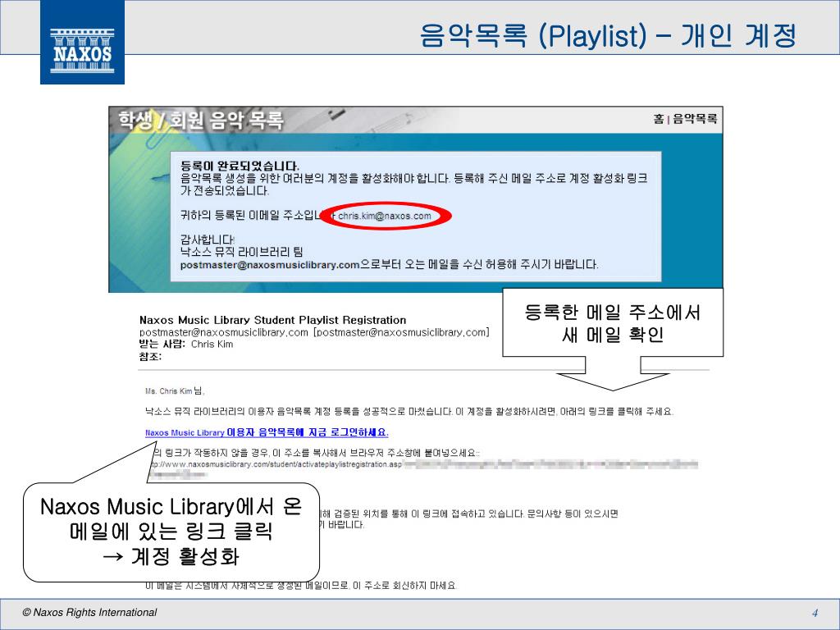This screenshot has width=840, height=630.
Task: Click the 감사합니다 line in the confirmation box
Action: tap(208, 240)
